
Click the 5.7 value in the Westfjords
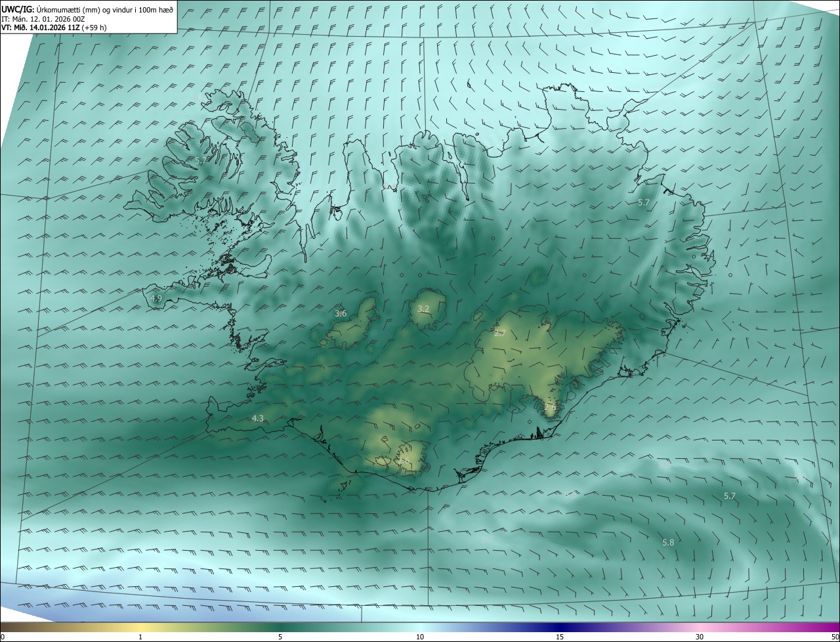tap(200, 160)
